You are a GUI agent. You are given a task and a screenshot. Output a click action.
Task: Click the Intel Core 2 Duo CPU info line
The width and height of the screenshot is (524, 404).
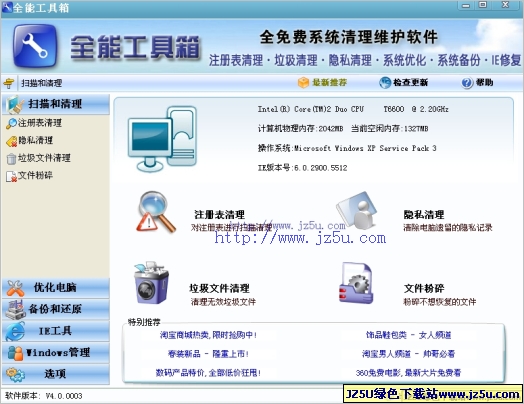353,109
